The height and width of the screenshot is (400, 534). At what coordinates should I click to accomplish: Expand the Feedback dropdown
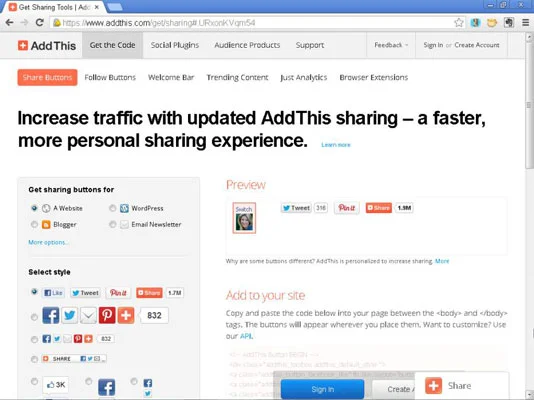[x=391, y=45]
